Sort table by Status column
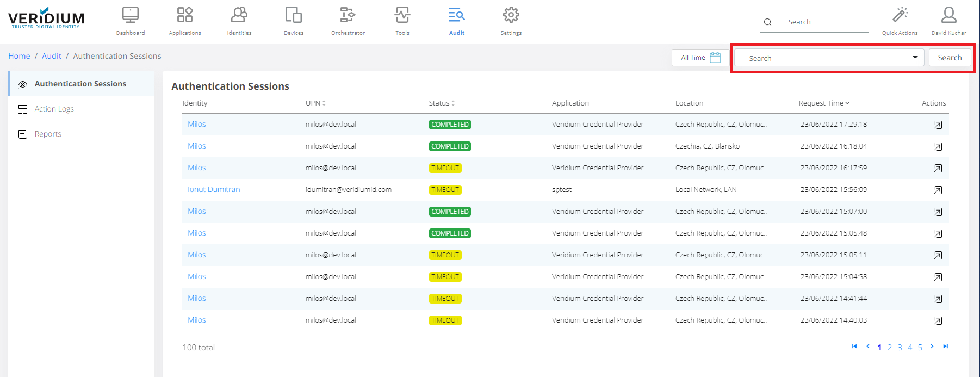This screenshot has height=377, width=980. pos(442,103)
